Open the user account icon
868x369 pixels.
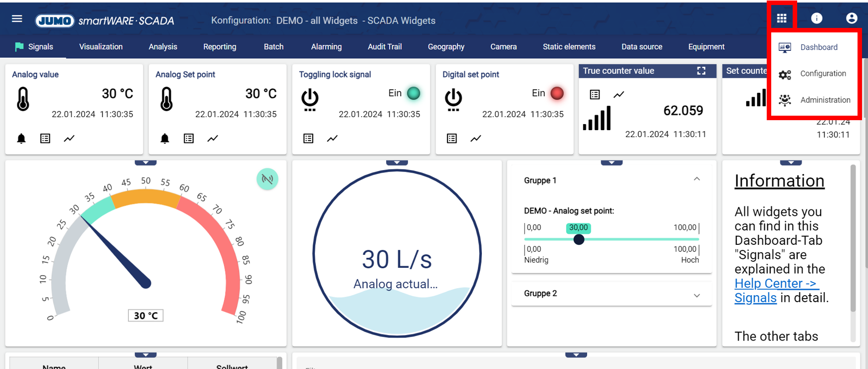(852, 18)
